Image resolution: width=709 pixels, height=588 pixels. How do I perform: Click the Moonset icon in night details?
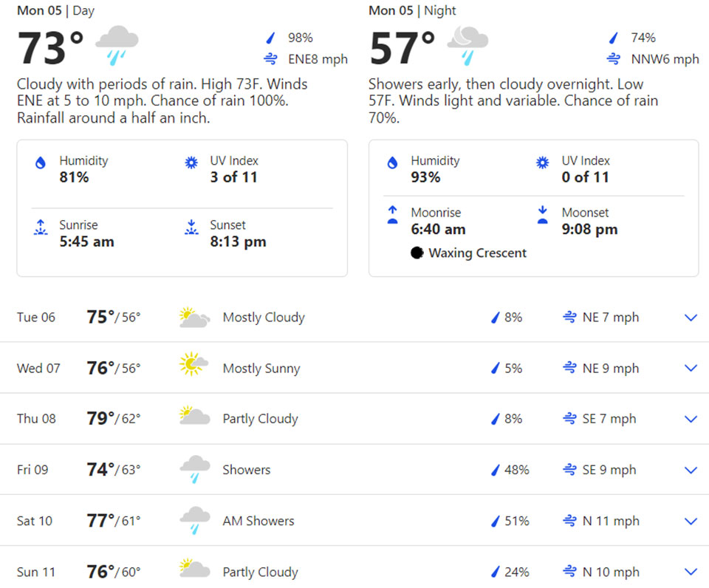click(544, 216)
